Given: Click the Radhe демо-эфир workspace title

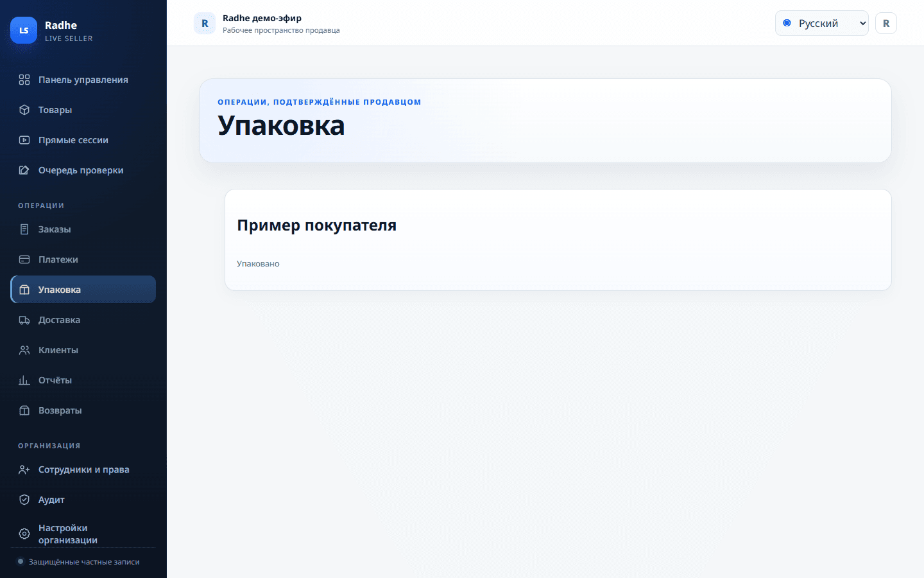Looking at the screenshot, I should tap(262, 18).
